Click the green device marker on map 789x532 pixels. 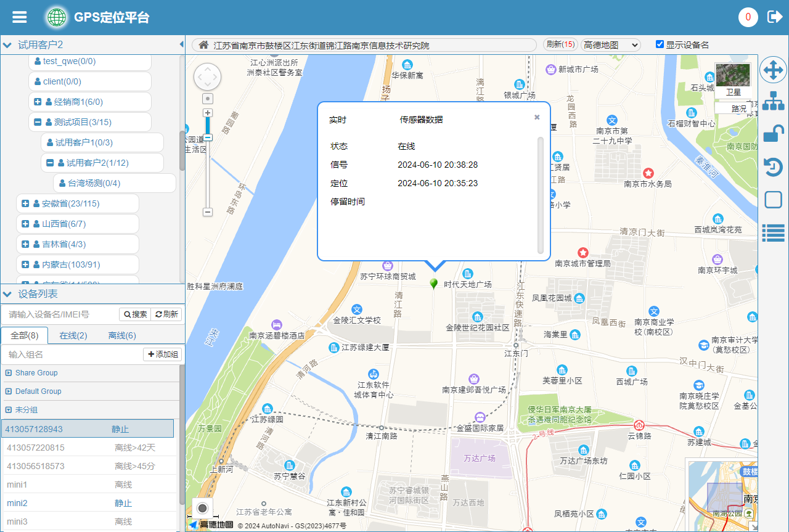[x=434, y=284]
